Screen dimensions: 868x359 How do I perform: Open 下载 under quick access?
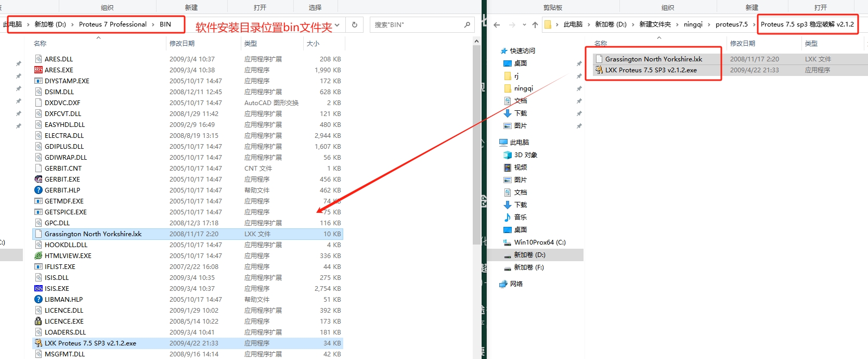521,113
